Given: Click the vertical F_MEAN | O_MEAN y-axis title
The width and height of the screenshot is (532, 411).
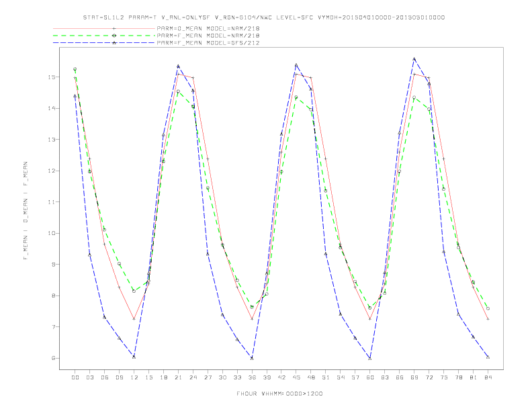Looking at the screenshot, I should point(26,211).
